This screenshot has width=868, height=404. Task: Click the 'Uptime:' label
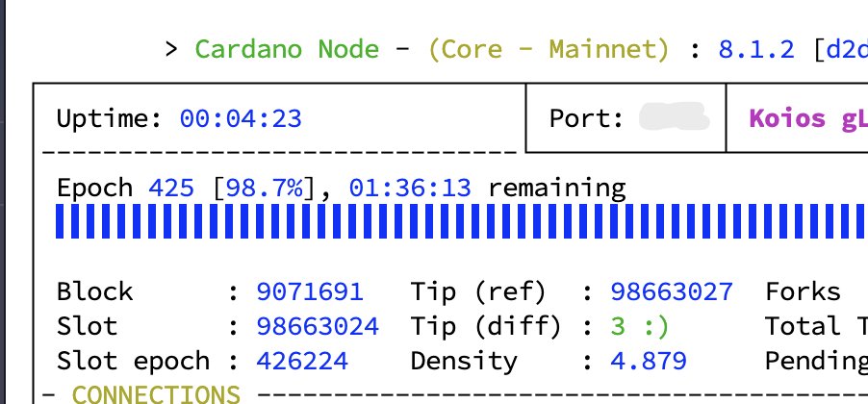click(110, 118)
